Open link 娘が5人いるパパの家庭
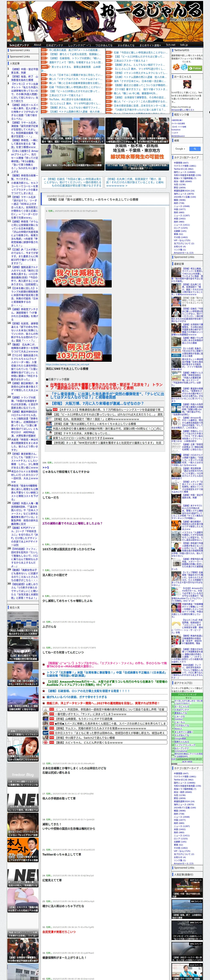 click(77, 697)
